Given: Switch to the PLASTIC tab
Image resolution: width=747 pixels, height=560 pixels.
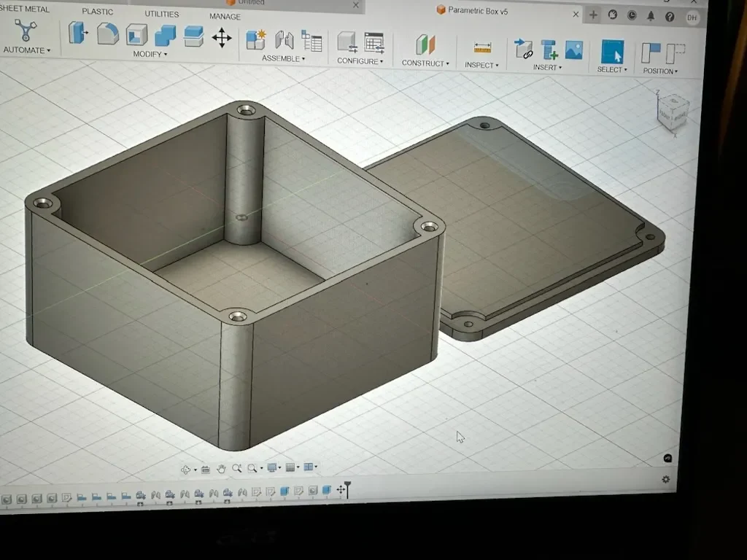Looking at the screenshot, I should [x=97, y=12].
